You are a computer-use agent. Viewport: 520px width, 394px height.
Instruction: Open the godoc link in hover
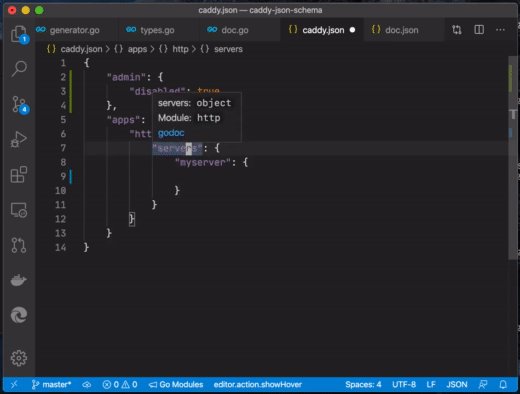click(x=171, y=133)
